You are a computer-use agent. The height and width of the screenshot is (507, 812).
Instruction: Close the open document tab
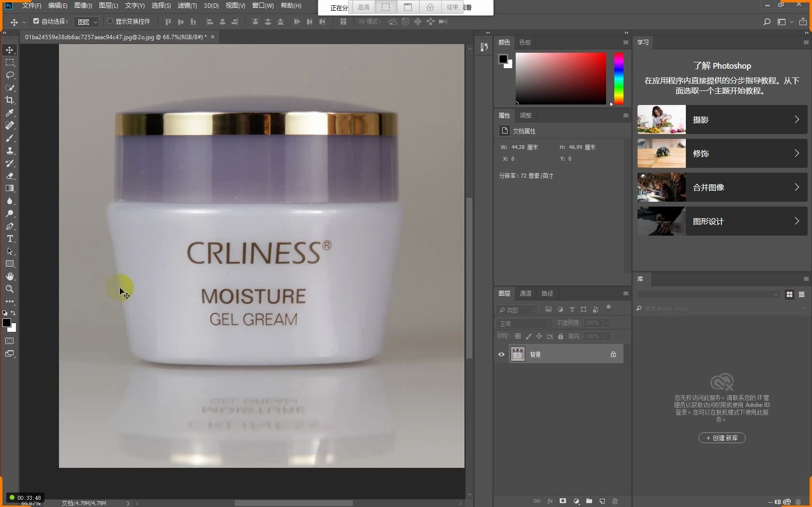tap(212, 37)
